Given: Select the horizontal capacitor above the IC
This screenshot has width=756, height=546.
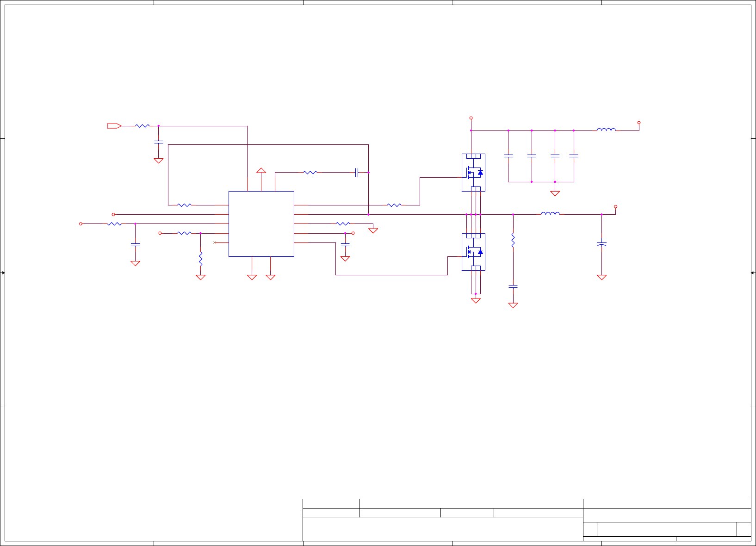Looking at the screenshot, I should (x=357, y=173).
